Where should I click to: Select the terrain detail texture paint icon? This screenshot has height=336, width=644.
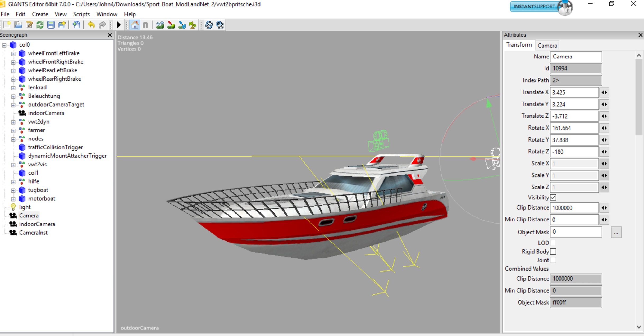(x=171, y=25)
